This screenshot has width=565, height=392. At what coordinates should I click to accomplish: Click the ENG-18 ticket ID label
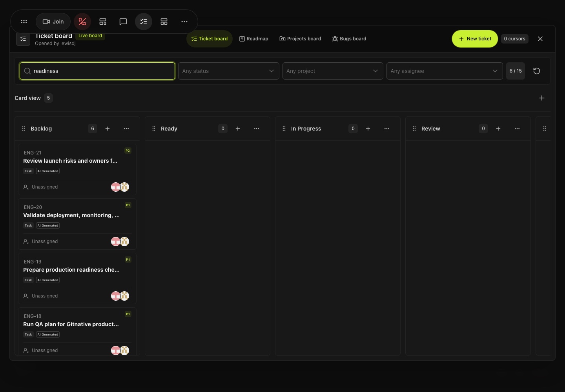[x=33, y=316]
